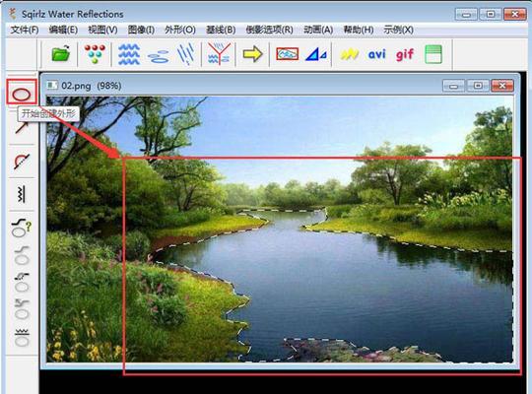
Task: Select the colored dots palette icon
Action: [x=95, y=53]
